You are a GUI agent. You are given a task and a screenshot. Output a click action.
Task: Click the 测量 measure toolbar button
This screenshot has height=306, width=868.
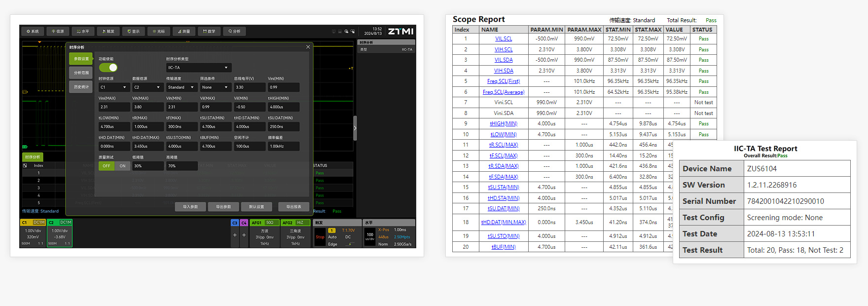[x=184, y=32]
